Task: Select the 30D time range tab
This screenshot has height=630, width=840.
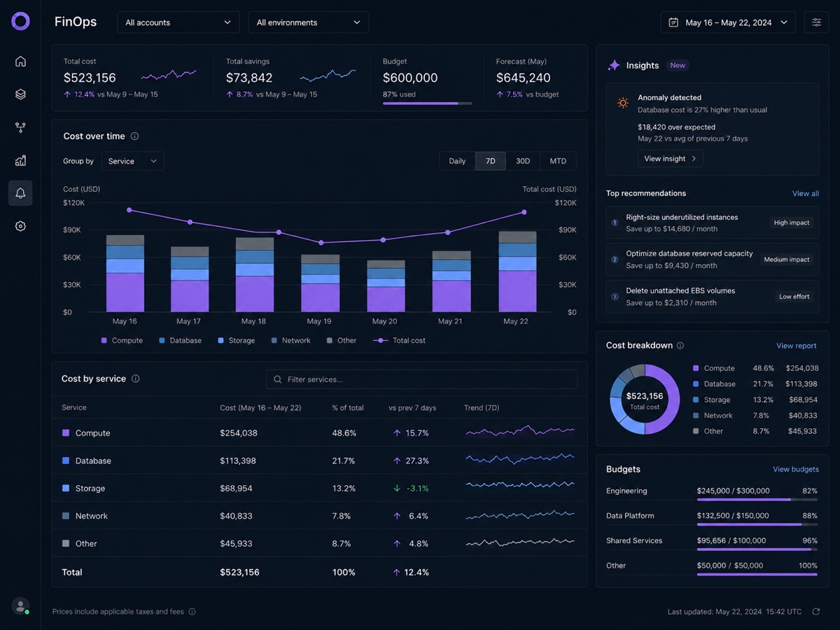Action: 523,161
